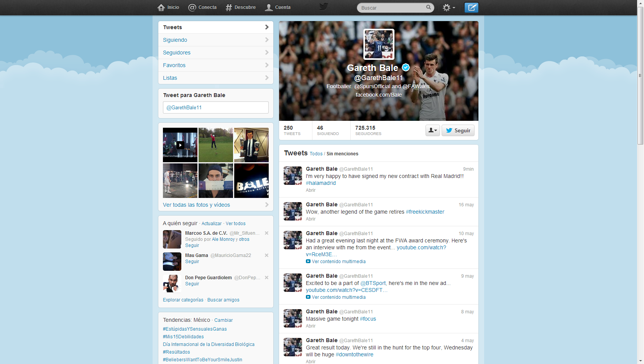Screen dimensions: 644x364
Task: Click the Seguir follow button
Action: coord(458,130)
